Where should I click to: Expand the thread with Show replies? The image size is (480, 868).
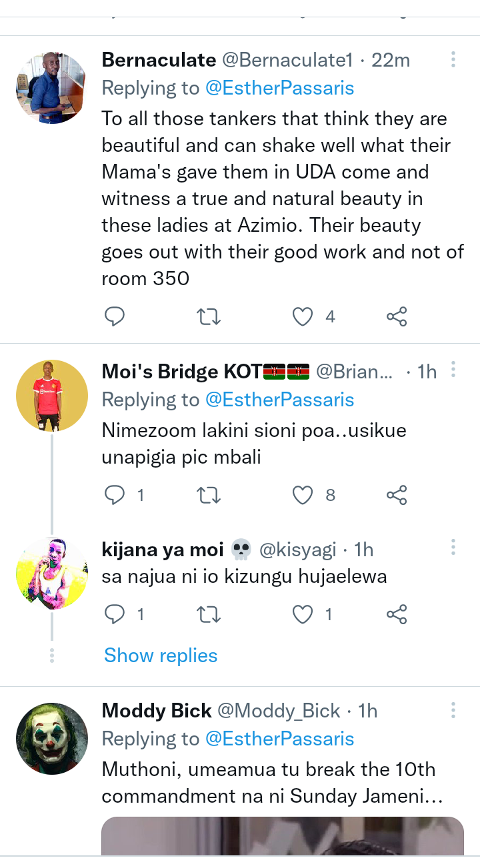161,655
